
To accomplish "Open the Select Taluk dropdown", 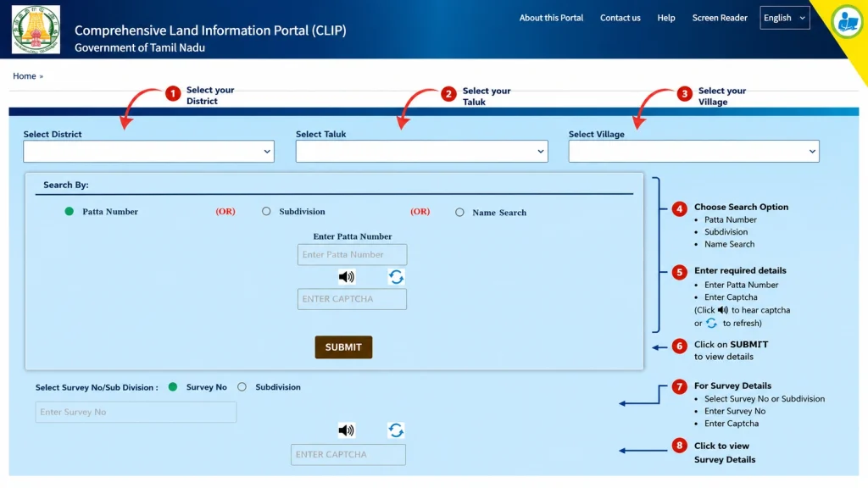I will pos(422,151).
